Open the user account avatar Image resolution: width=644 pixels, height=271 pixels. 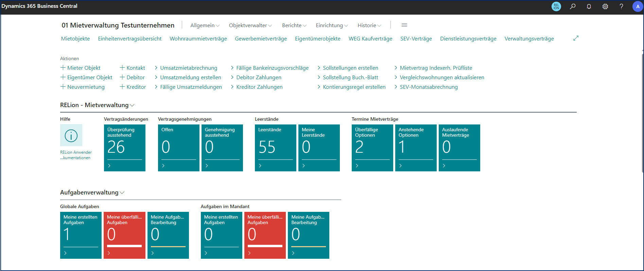638,6
